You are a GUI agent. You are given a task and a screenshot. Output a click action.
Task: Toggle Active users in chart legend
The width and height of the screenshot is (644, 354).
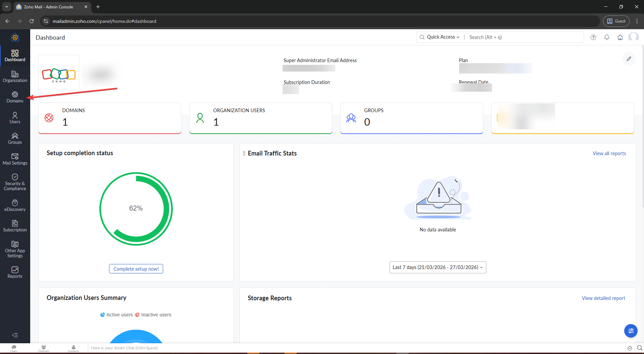tap(116, 315)
